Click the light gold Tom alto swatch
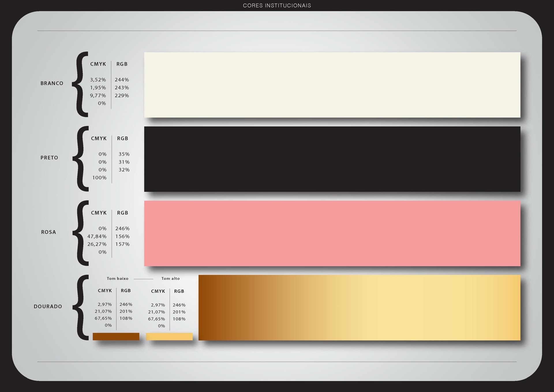 (169, 337)
